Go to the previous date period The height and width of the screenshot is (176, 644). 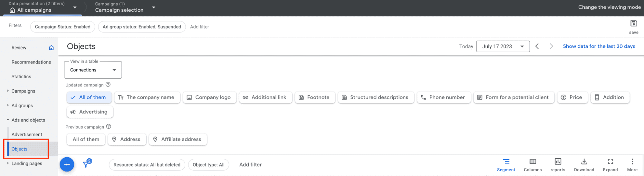click(537, 46)
